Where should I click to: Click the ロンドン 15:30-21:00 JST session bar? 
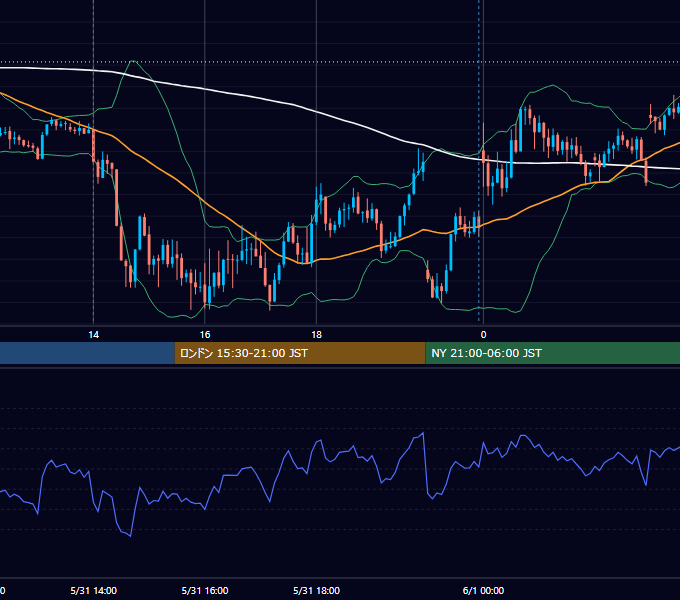pyautogui.click(x=300, y=353)
